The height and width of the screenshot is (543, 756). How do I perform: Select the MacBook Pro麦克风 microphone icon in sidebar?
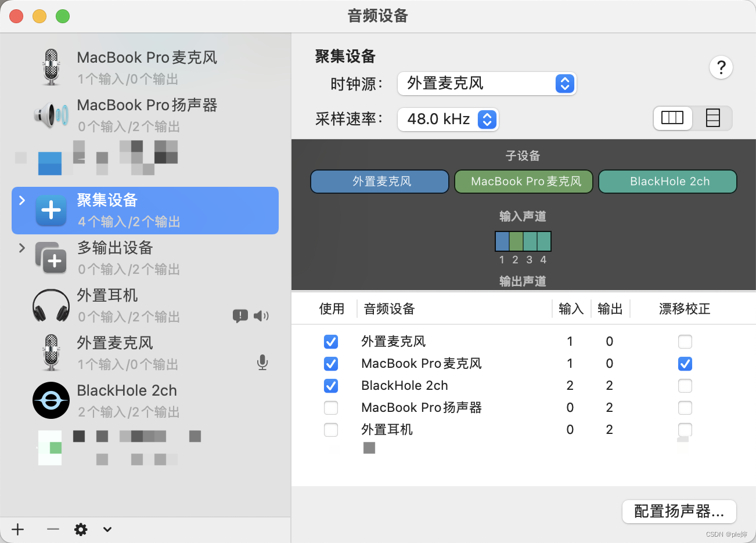pyautogui.click(x=52, y=67)
